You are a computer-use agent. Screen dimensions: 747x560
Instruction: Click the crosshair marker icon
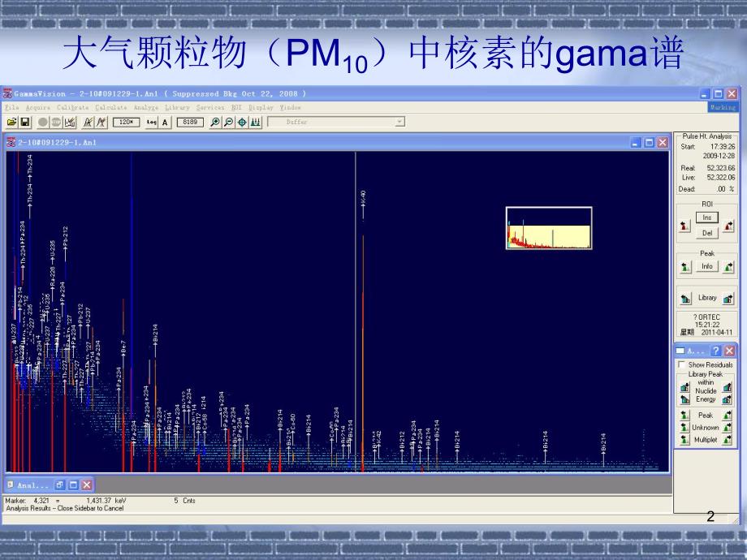(242, 122)
